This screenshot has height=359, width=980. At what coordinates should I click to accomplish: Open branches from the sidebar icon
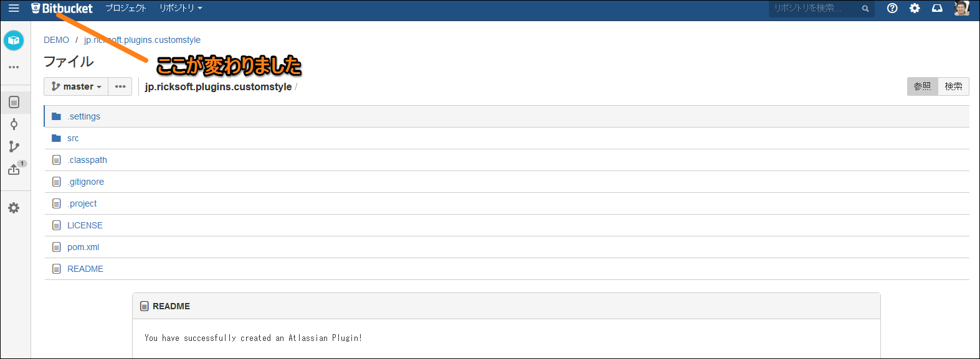(x=14, y=147)
